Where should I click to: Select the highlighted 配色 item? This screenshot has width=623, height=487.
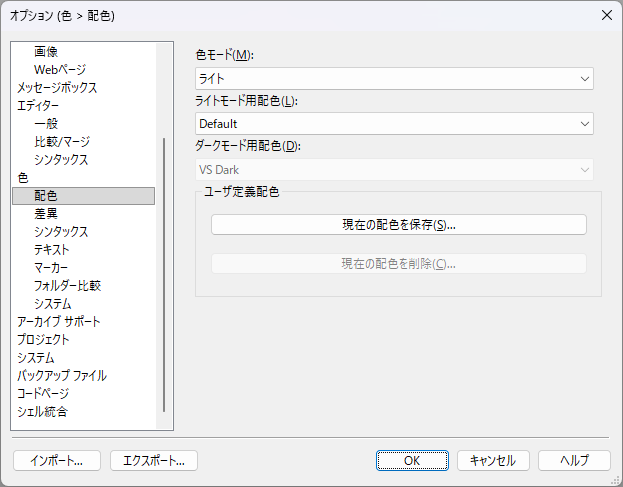[x=83, y=196]
